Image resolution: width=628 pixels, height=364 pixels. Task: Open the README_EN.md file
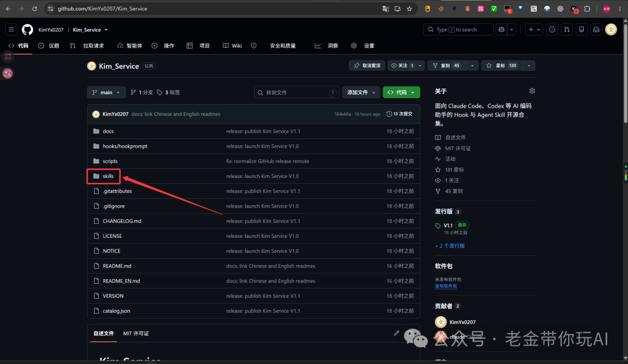point(122,281)
